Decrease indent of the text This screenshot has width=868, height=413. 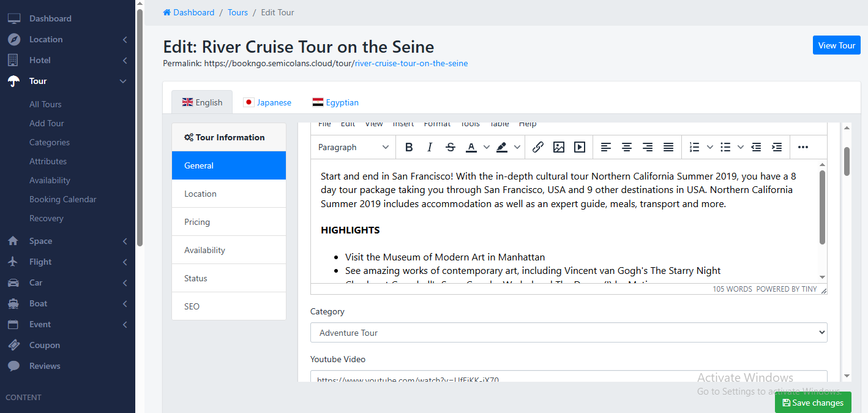(x=756, y=147)
